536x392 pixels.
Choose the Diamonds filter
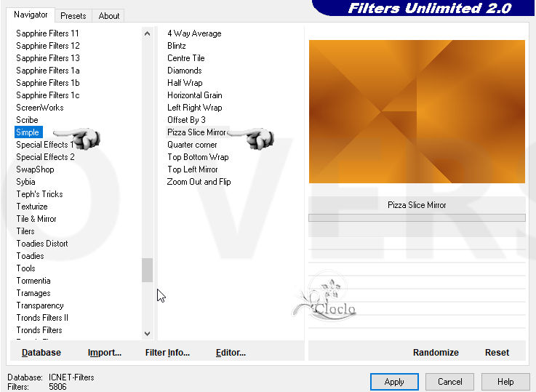tap(184, 71)
